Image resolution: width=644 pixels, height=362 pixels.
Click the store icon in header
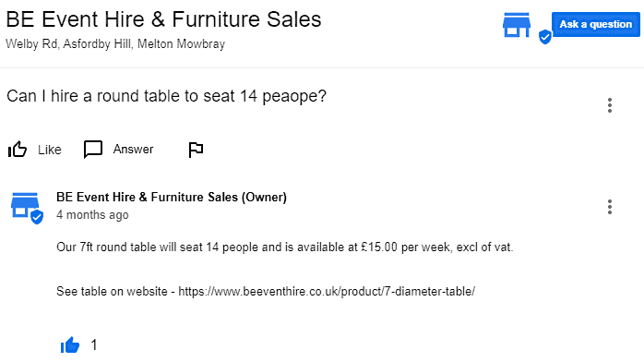pos(517,25)
